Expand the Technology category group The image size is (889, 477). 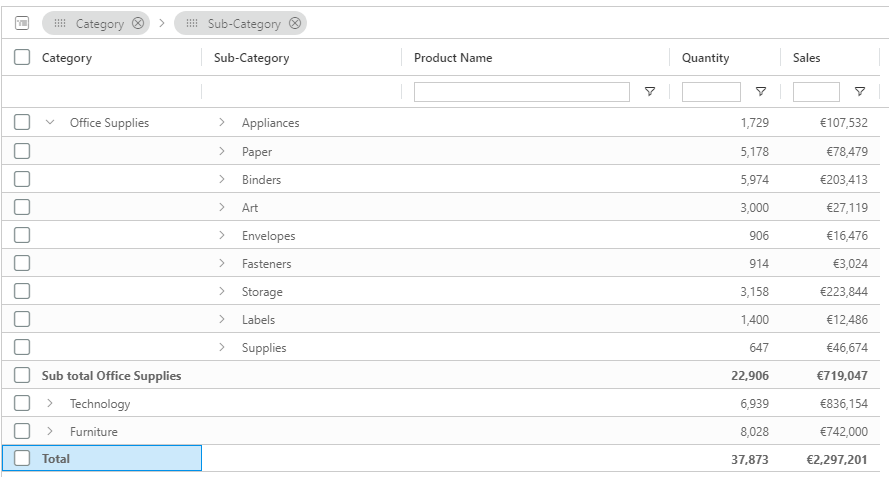(x=50, y=404)
